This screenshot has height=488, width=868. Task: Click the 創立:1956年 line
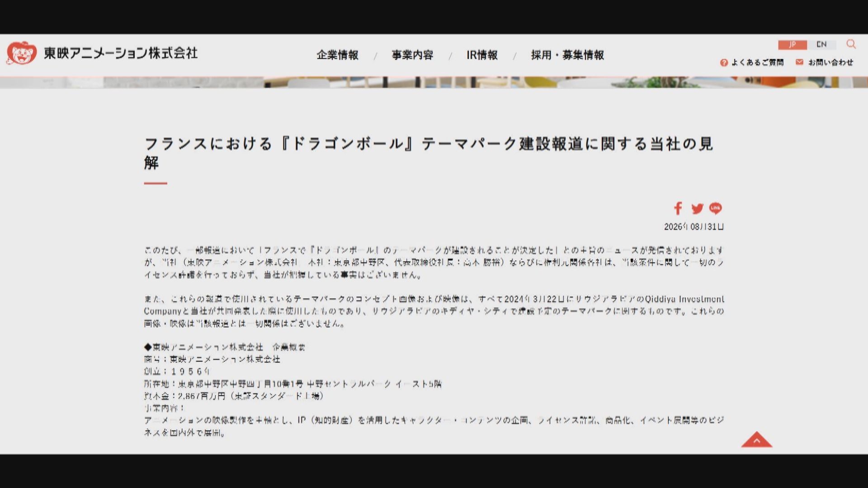click(177, 371)
